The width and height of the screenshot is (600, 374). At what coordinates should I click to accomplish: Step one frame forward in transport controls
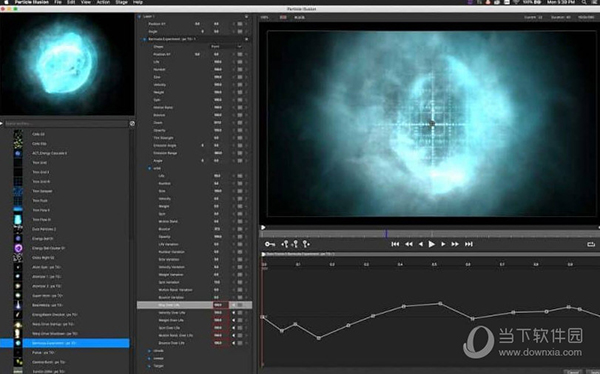443,244
